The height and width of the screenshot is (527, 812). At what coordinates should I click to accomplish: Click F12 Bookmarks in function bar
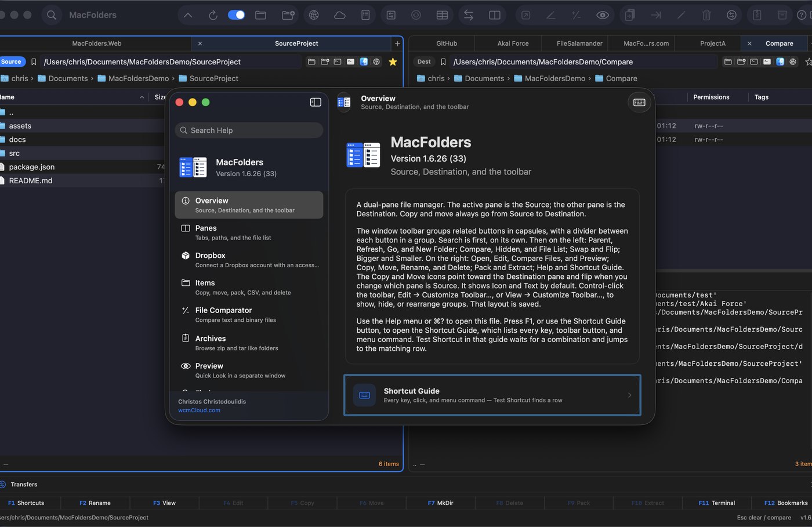786,503
